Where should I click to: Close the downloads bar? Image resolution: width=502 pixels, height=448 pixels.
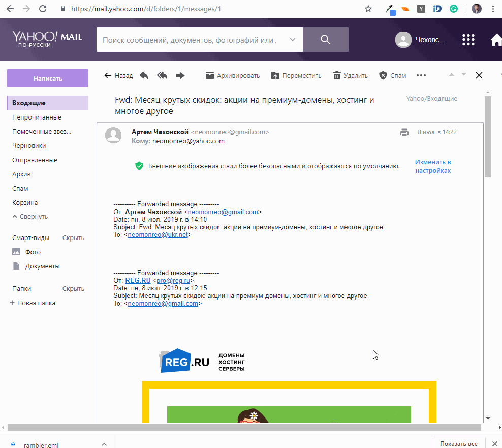click(x=495, y=443)
